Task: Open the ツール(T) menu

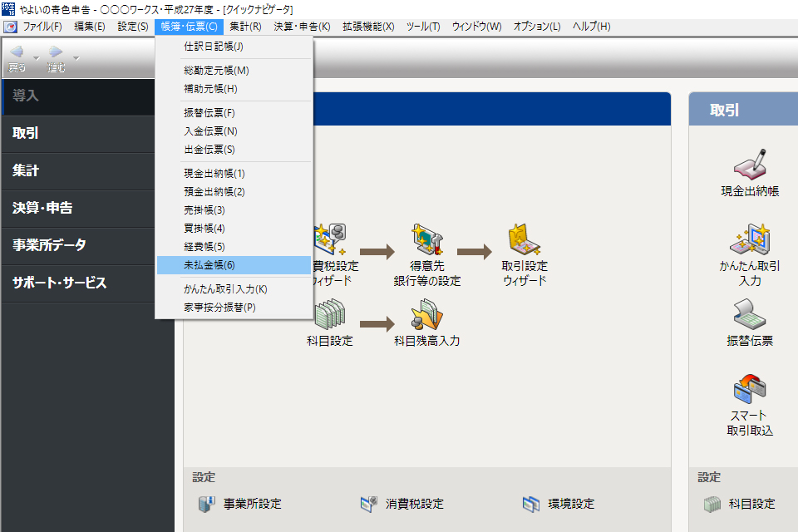Action: (x=423, y=27)
